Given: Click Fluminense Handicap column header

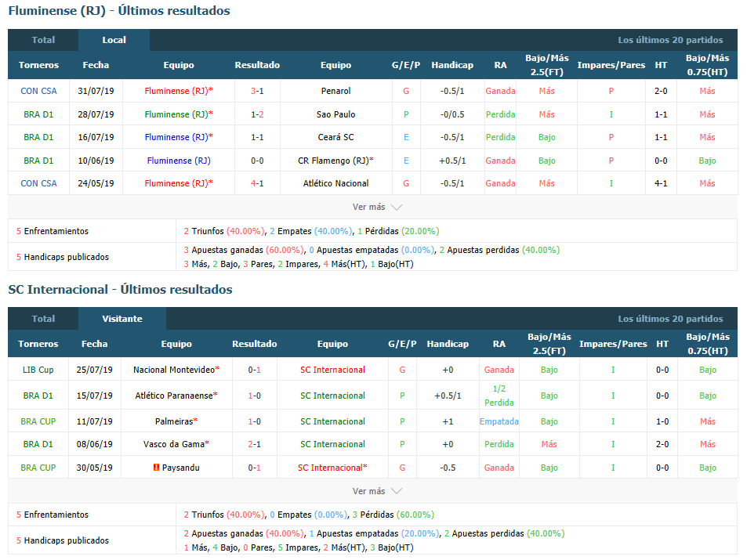Looking at the screenshot, I should pos(452,65).
